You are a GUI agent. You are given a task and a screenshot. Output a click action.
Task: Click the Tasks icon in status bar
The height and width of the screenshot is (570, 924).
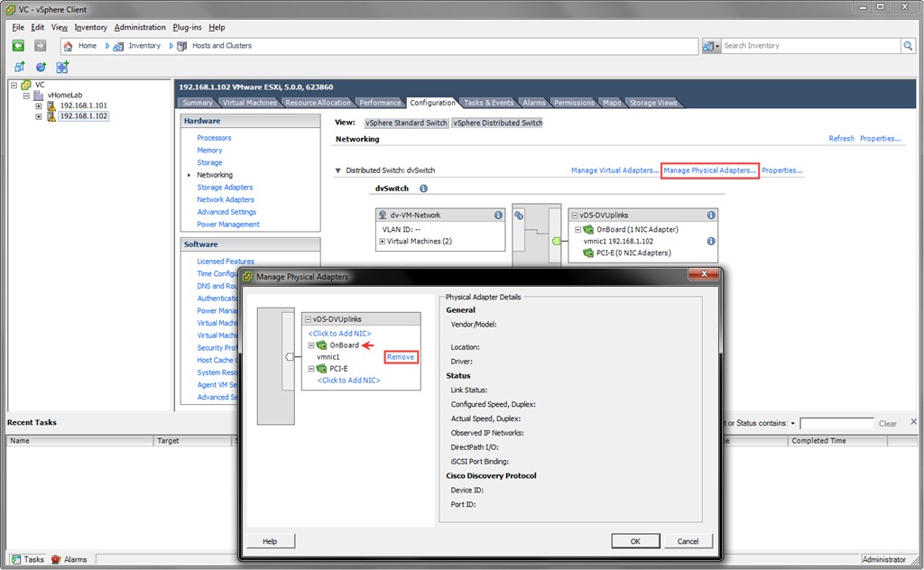pyautogui.click(x=15, y=559)
